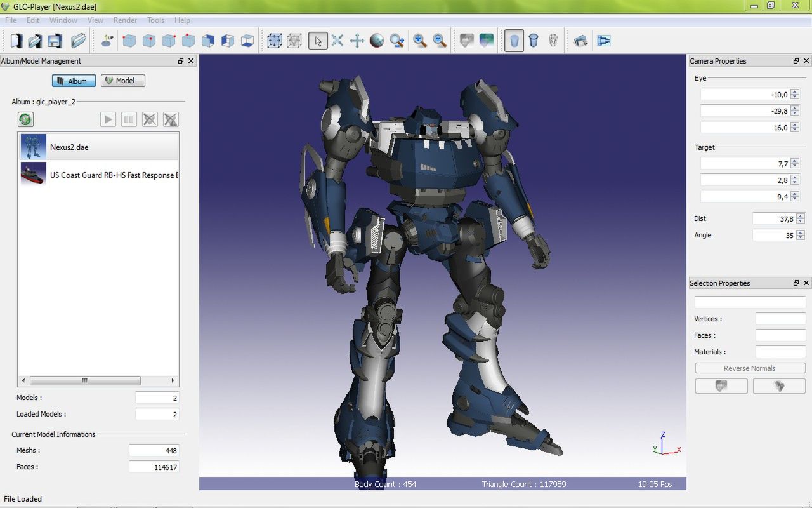The height and width of the screenshot is (508, 812).
Task: Click the greyed unselect-all box icon
Action: coord(294,41)
